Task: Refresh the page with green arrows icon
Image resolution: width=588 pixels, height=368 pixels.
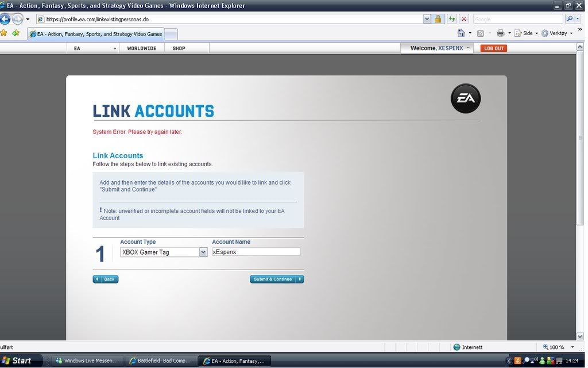Action: pyautogui.click(x=452, y=19)
